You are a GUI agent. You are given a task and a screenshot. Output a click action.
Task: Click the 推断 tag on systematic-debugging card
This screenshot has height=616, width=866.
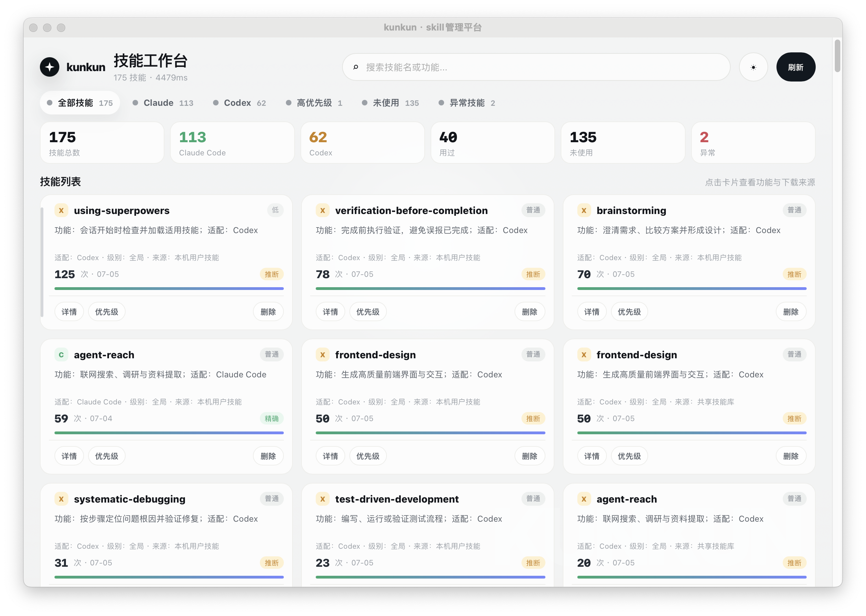pyautogui.click(x=272, y=563)
